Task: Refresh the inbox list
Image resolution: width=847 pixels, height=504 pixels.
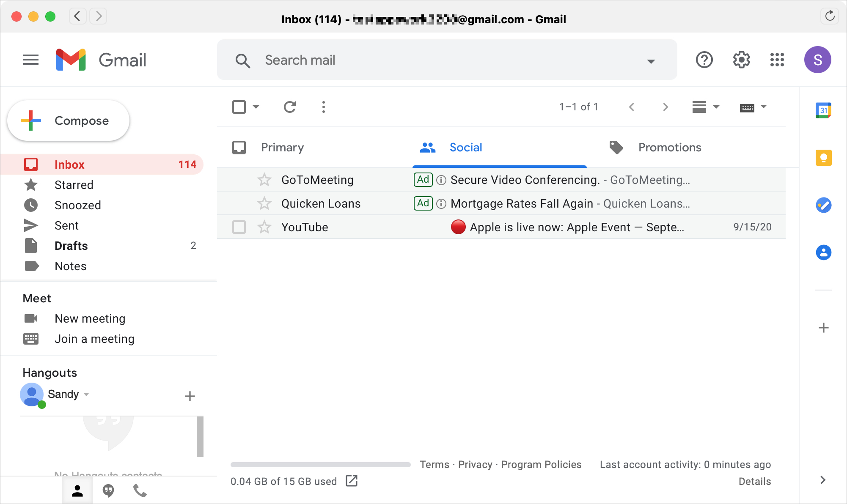Action: pyautogui.click(x=290, y=107)
